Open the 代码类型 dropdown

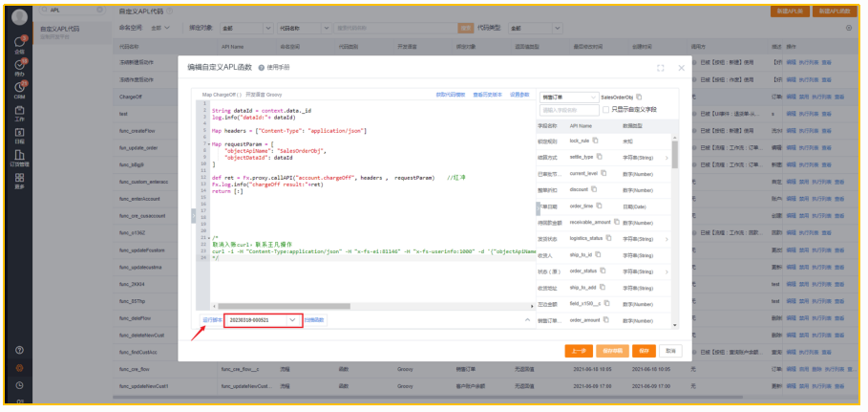point(534,27)
